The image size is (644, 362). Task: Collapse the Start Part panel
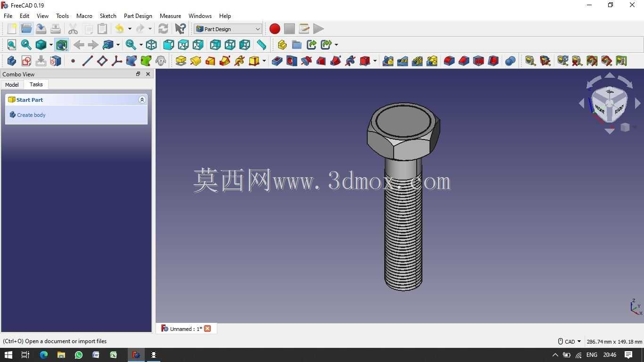(x=142, y=99)
